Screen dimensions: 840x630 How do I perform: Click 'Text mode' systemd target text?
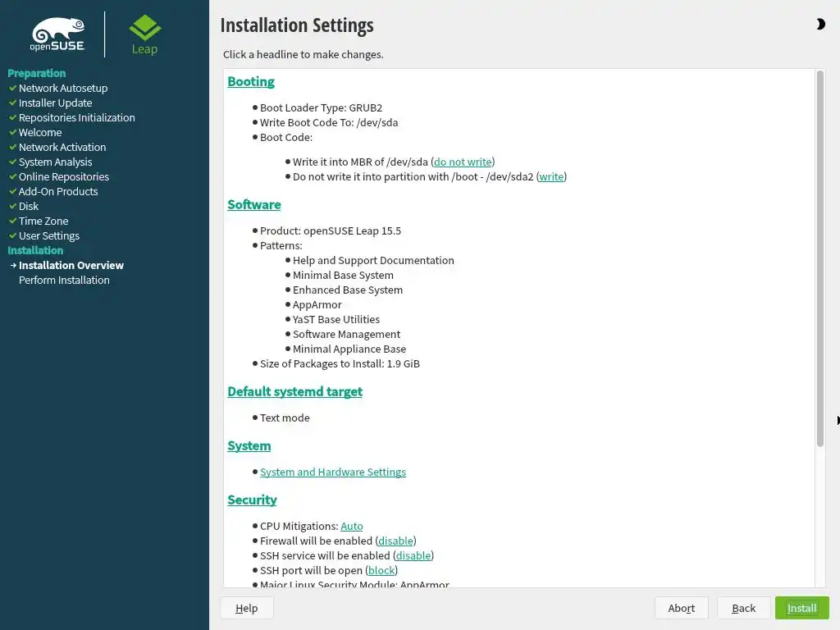pos(285,418)
